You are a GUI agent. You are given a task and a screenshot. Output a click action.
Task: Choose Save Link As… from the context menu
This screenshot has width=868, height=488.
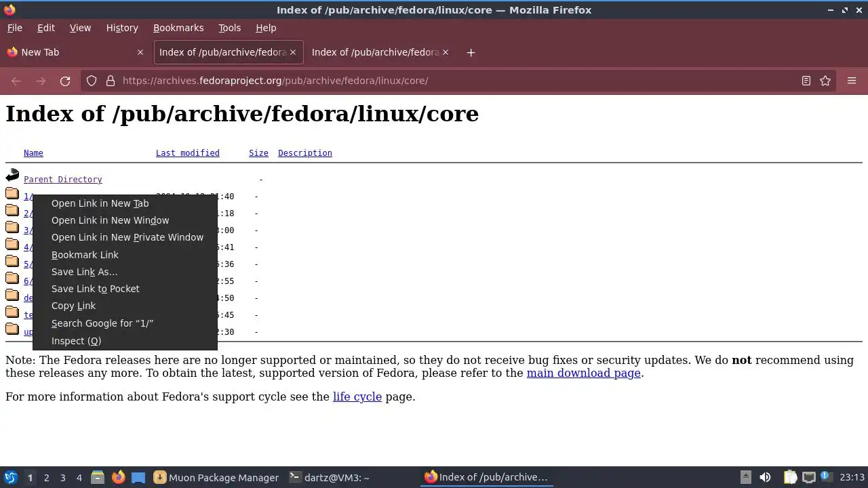click(x=125, y=272)
